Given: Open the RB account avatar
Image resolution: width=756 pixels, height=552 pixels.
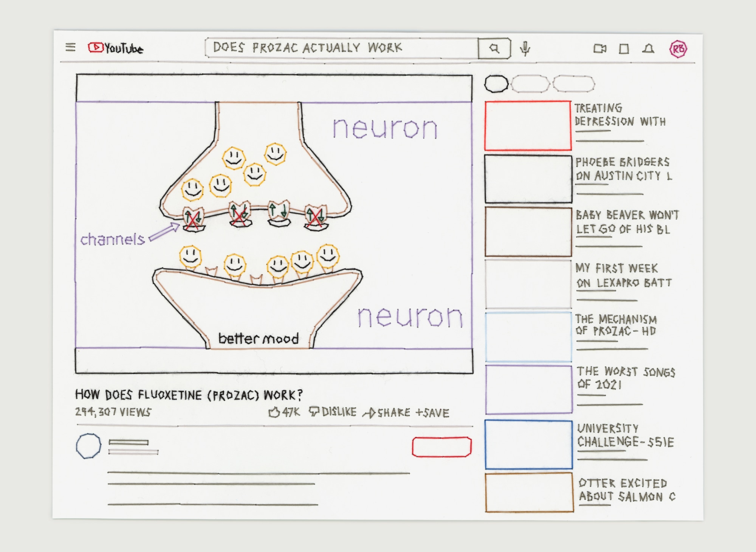Looking at the screenshot, I should click(x=678, y=49).
